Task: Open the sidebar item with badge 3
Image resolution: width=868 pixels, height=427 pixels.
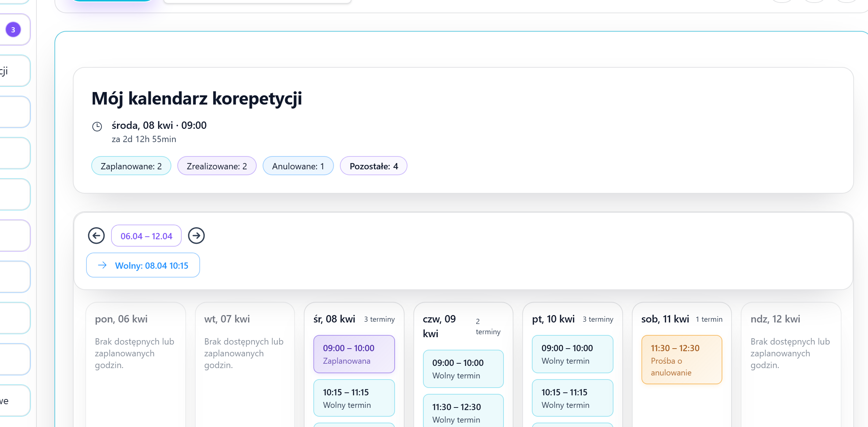Action: [x=15, y=30]
